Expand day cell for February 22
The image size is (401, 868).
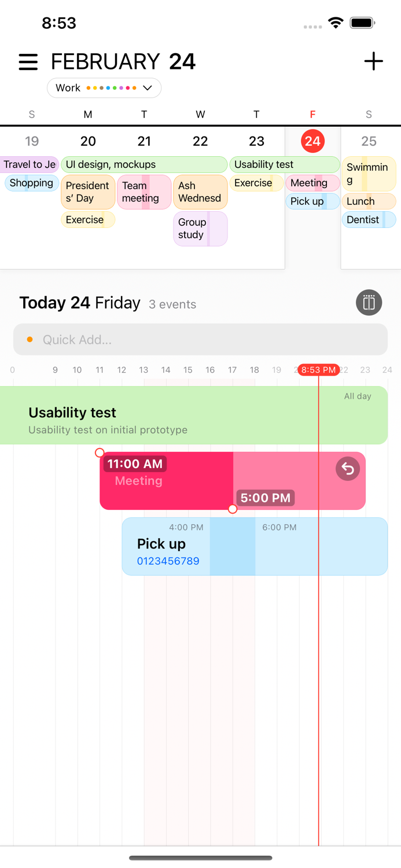200,141
